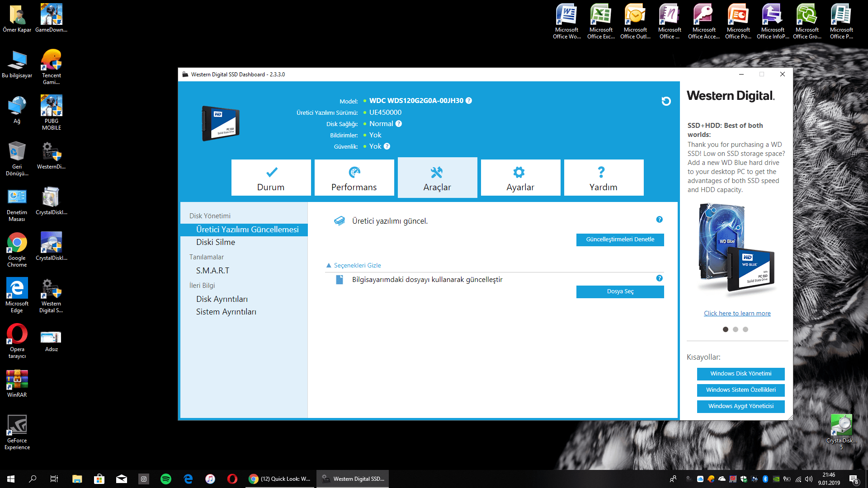This screenshot has height=488, width=868.
Task: Click the refresh icon in dashboard header
Action: click(666, 101)
